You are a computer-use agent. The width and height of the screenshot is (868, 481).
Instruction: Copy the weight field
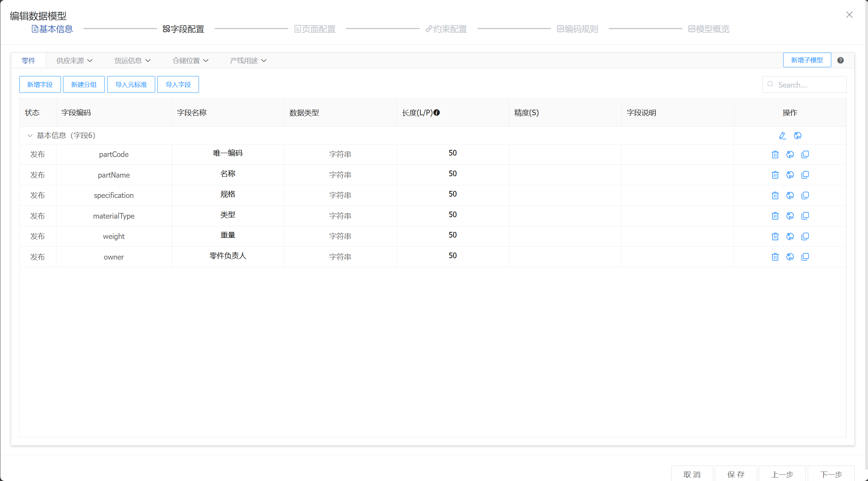point(805,236)
